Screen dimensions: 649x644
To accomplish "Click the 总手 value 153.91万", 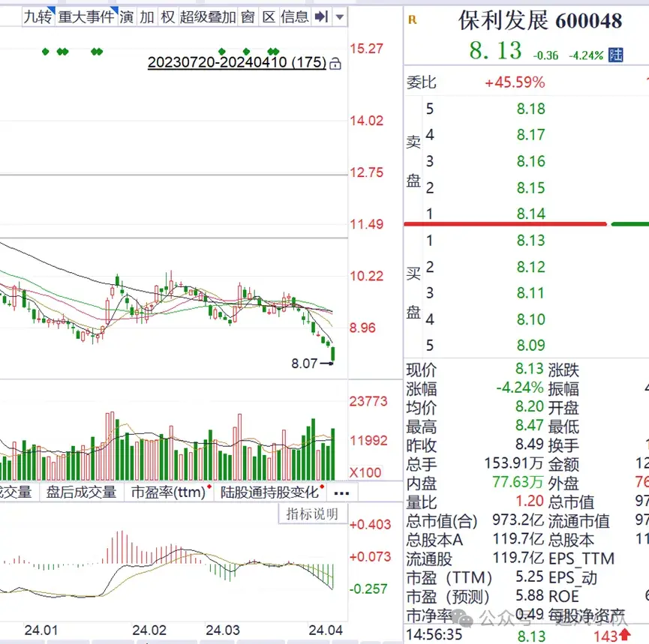I will tap(514, 463).
